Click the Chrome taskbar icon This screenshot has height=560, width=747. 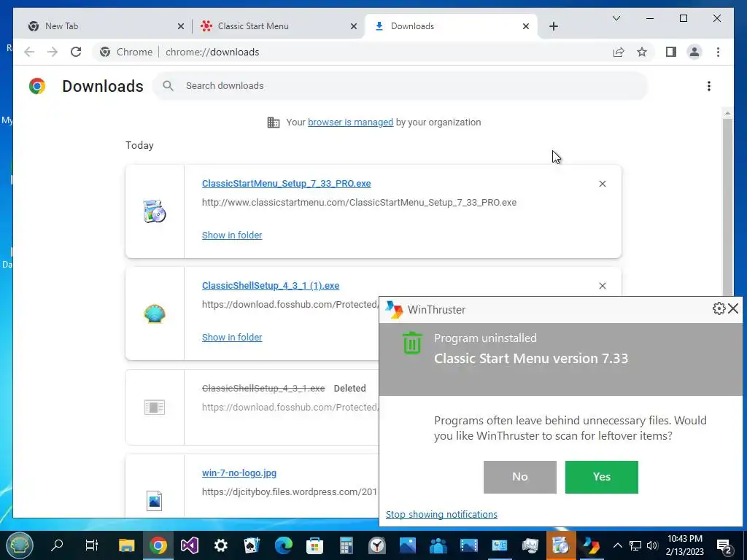coord(158,545)
